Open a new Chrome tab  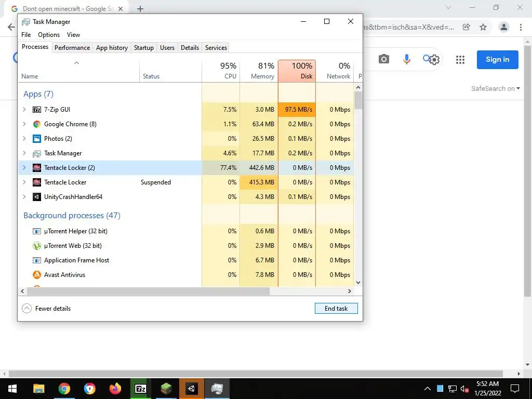click(140, 9)
